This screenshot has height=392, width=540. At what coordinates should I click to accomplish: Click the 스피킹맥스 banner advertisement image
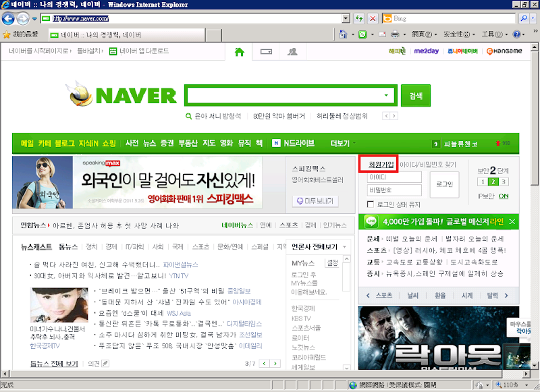coord(137,182)
